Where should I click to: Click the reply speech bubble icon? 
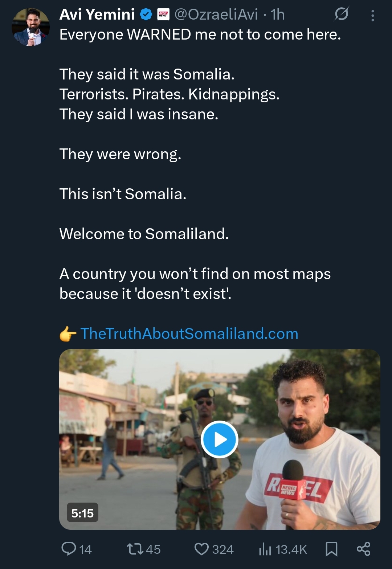pyautogui.click(x=69, y=549)
